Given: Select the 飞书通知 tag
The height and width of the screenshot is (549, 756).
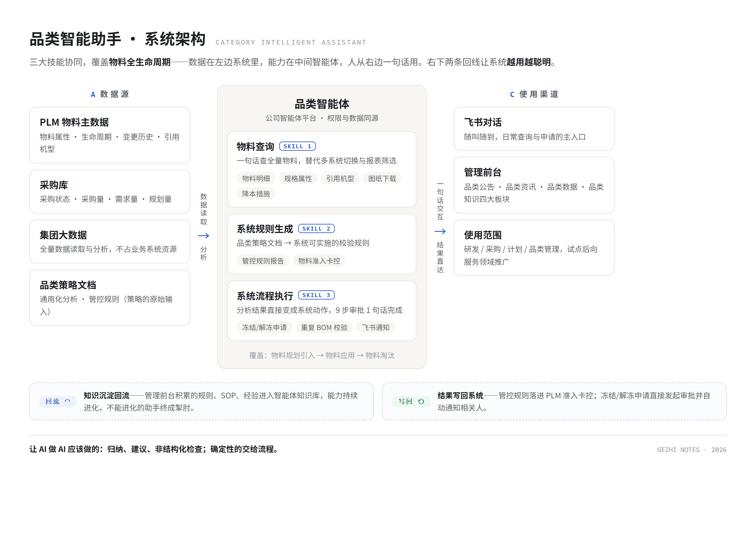Looking at the screenshot, I should pyautogui.click(x=375, y=327).
